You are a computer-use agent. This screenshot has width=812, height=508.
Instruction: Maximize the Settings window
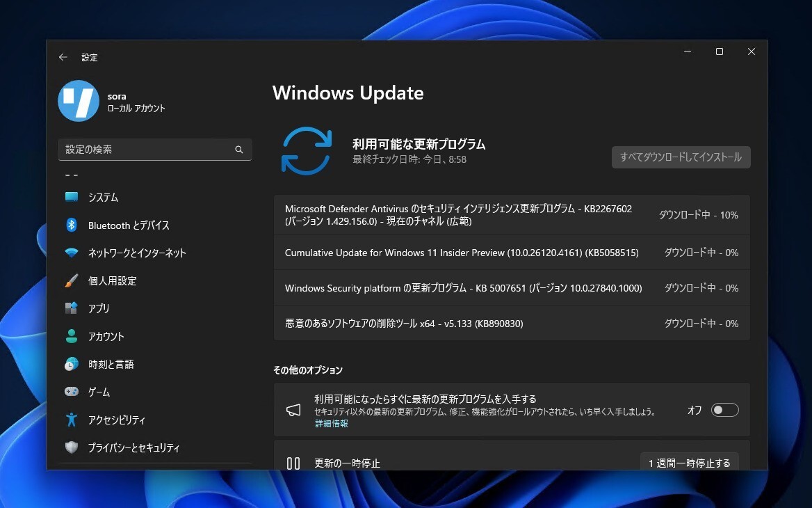720,51
